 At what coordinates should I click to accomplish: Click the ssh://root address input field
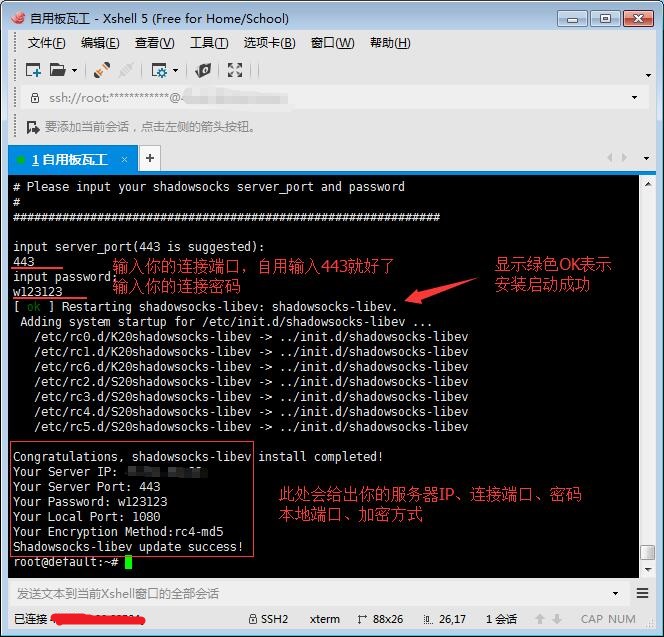click(326, 98)
